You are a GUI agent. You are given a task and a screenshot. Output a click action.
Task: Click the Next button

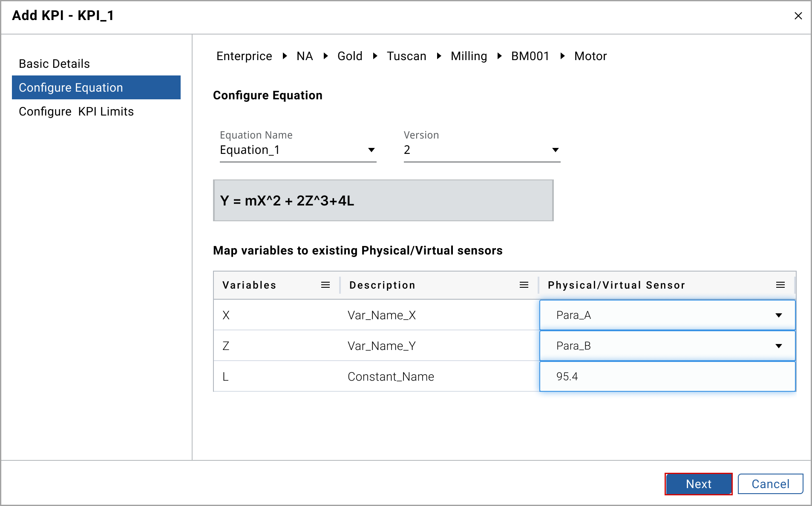[698, 484]
